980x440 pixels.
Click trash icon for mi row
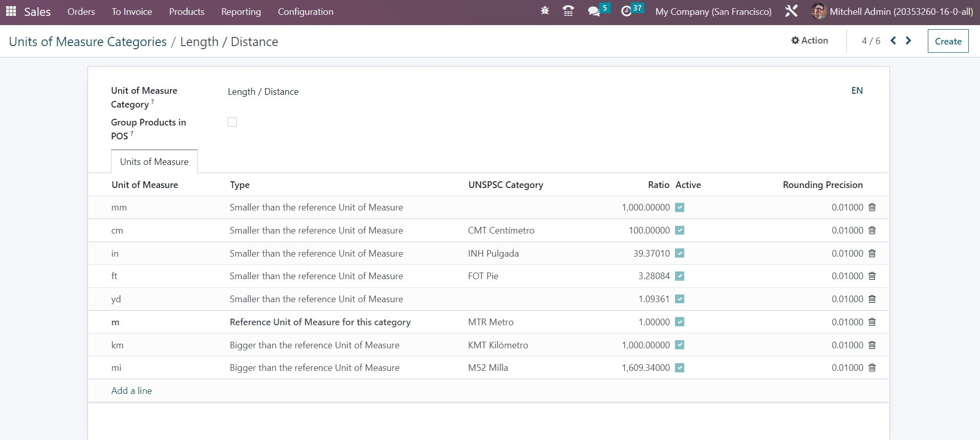point(872,368)
